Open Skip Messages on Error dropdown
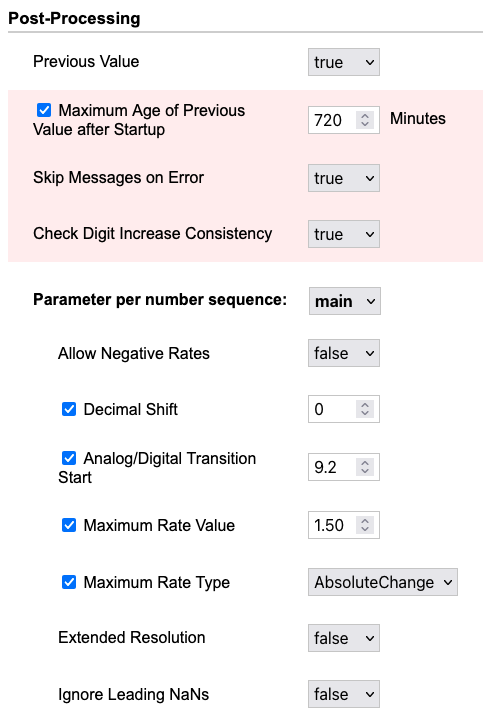 point(344,178)
